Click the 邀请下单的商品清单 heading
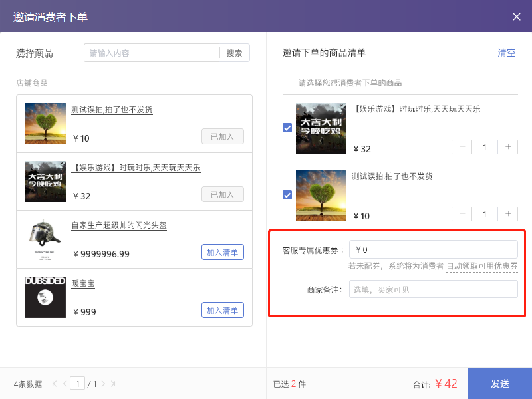 click(x=324, y=53)
